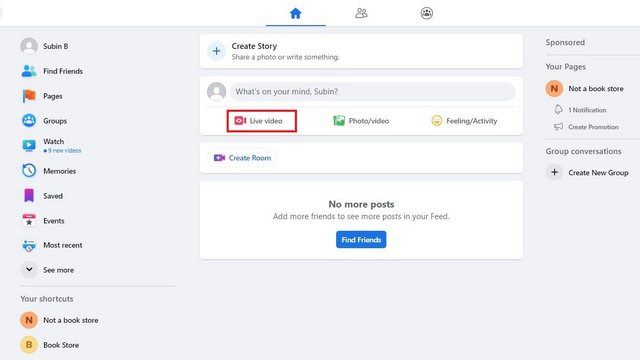Click the Create Room button
640x360 pixels.
242,158
